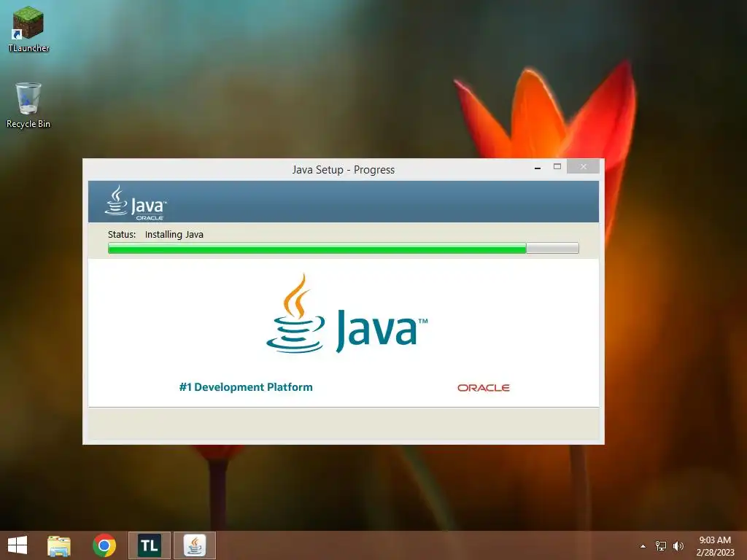Screen dimensions: 747x560
Task: Click the large Java logo in the installer
Action: 347,314
